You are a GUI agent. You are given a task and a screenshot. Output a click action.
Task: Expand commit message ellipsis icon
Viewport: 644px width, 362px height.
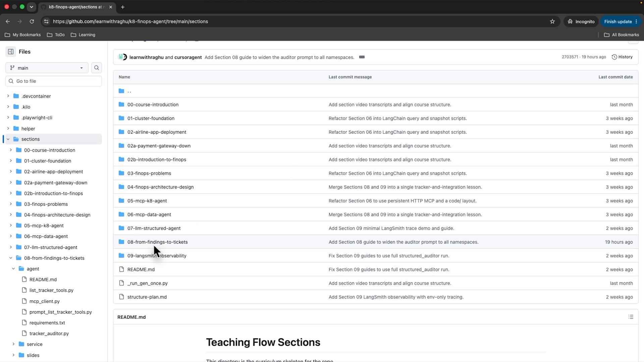pyautogui.click(x=362, y=57)
